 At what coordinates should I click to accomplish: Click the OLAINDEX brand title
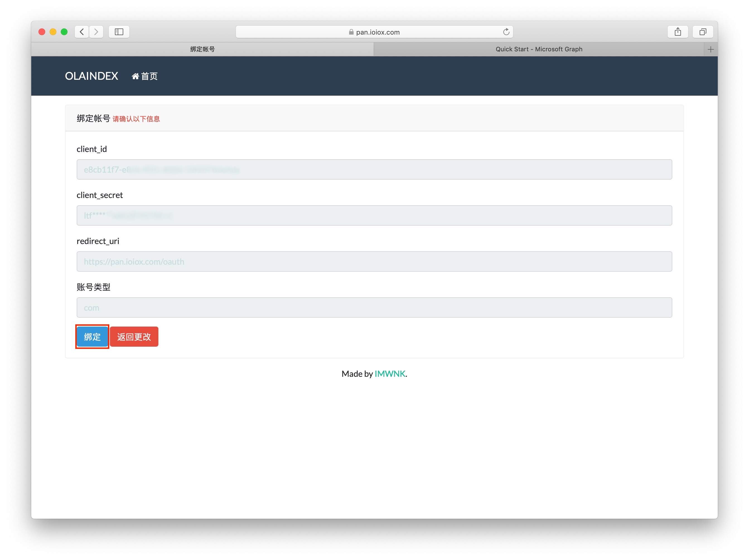91,76
